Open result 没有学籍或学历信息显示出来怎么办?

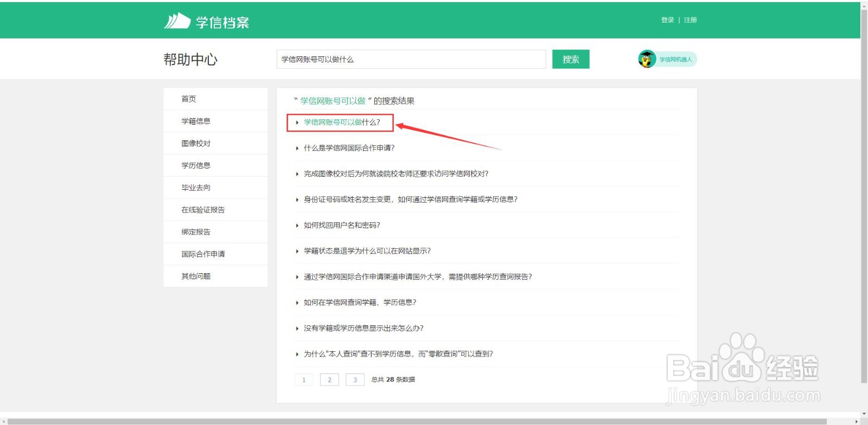tap(363, 329)
